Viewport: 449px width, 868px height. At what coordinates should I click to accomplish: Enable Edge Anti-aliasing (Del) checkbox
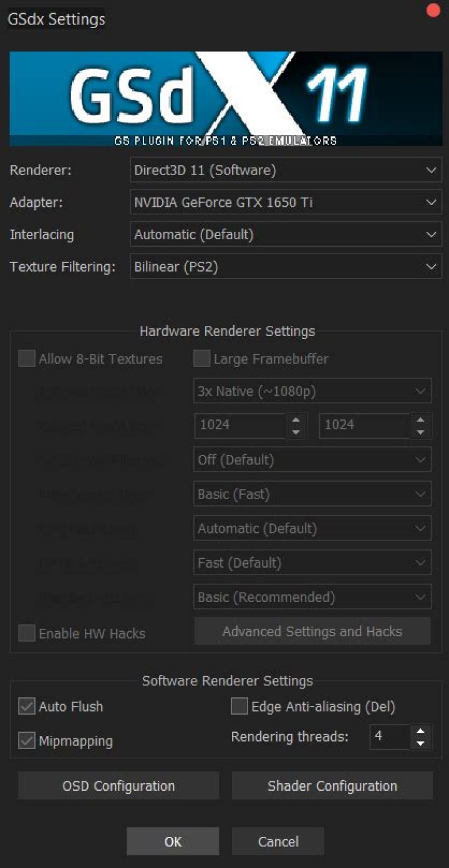239,707
